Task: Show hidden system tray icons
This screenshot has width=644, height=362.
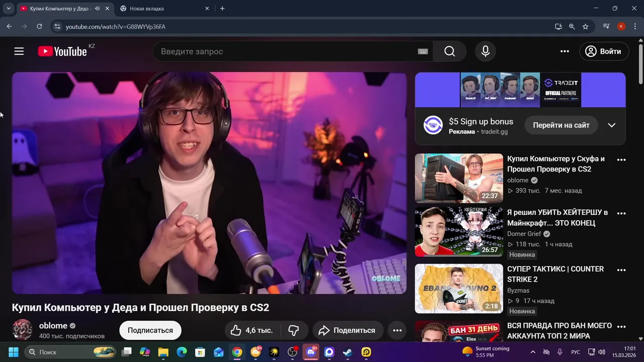Action: (533, 352)
